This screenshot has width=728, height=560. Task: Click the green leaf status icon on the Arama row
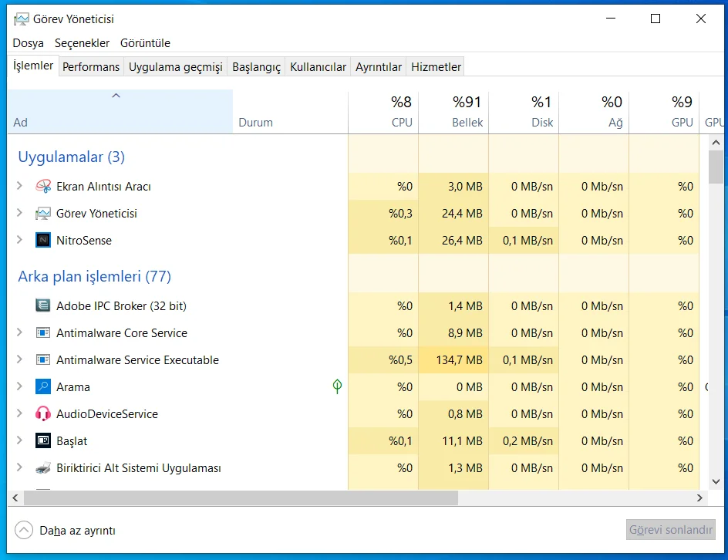click(337, 386)
